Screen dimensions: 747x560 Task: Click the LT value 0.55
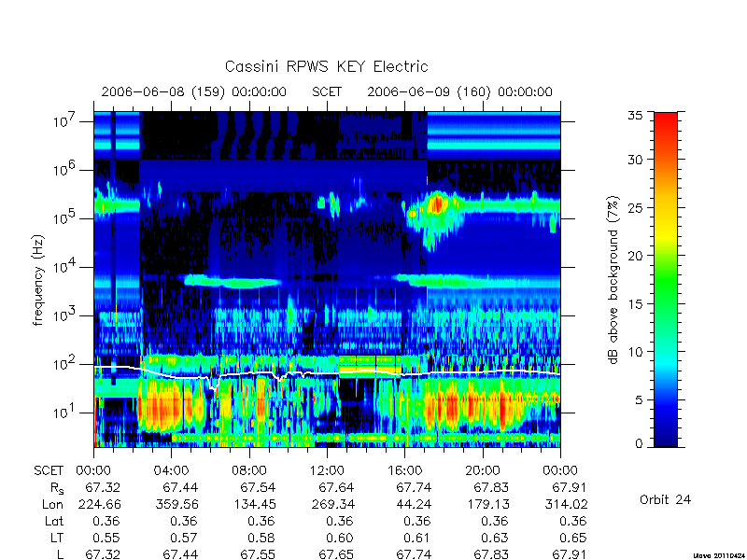pyautogui.click(x=106, y=539)
